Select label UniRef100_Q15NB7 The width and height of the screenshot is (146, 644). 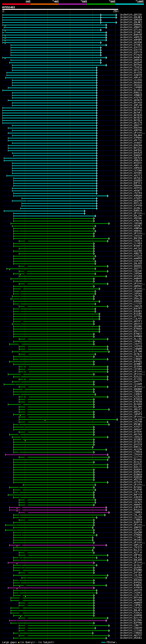pos(131,364)
